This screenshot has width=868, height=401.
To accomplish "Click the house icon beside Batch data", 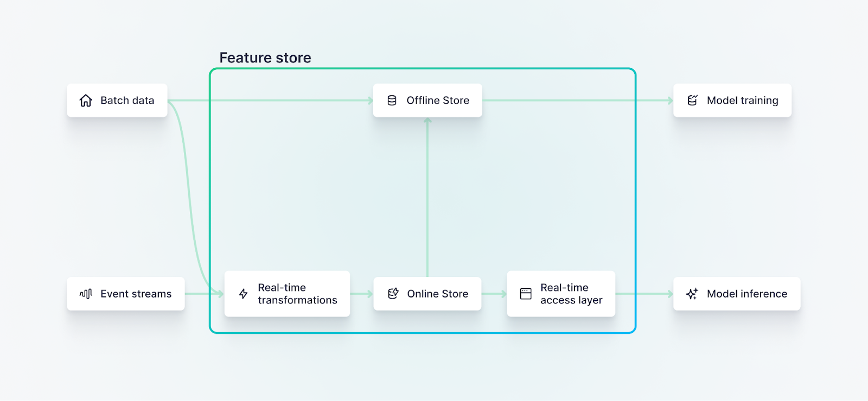I will [x=86, y=101].
